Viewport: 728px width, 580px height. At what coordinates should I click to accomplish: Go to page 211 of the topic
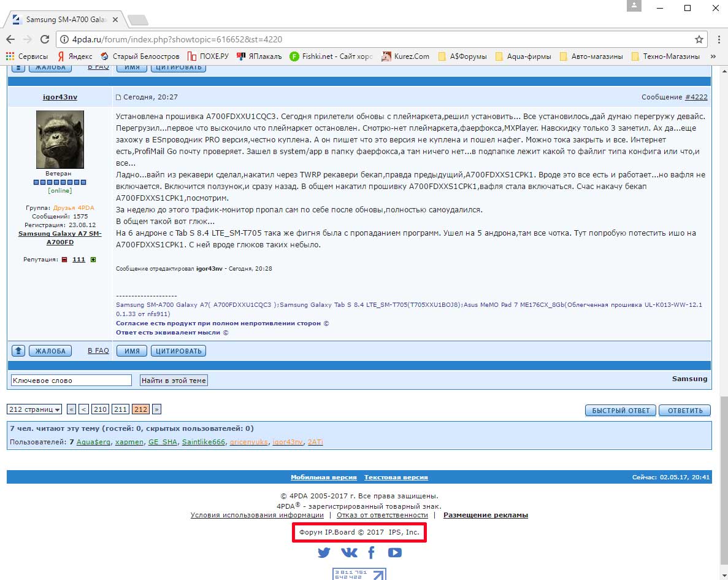[120, 409]
